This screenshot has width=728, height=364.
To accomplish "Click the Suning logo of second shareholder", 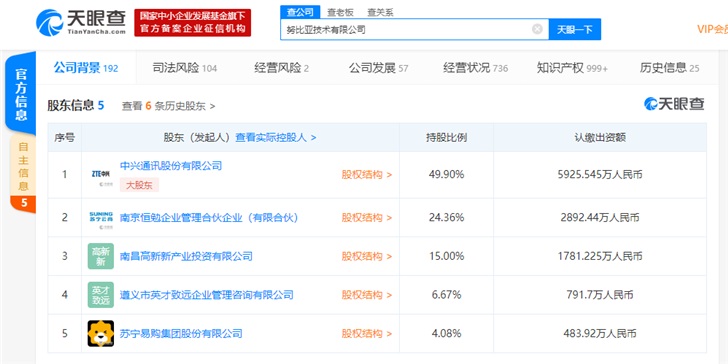I will [101, 218].
